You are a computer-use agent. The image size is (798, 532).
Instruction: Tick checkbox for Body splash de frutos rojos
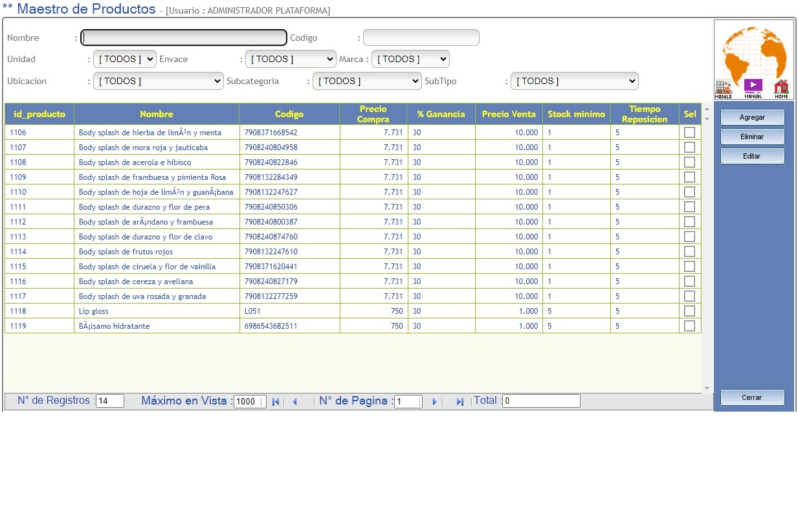pyautogui.click(x=689, y=251)
